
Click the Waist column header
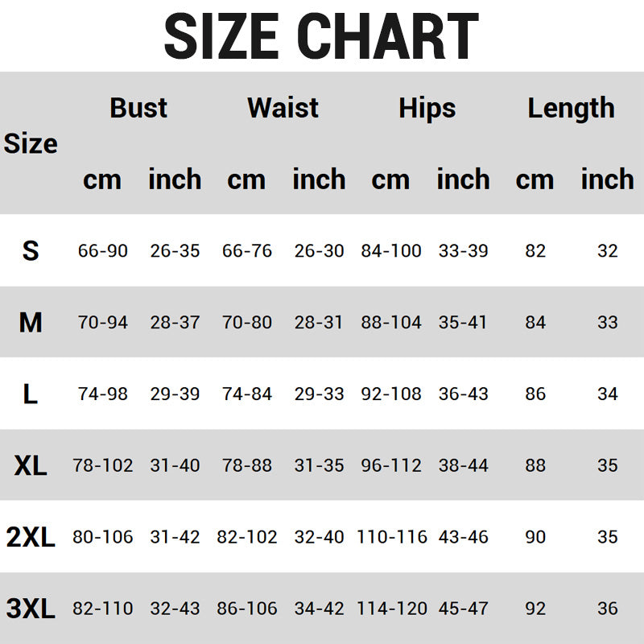[x=283, y=108]
